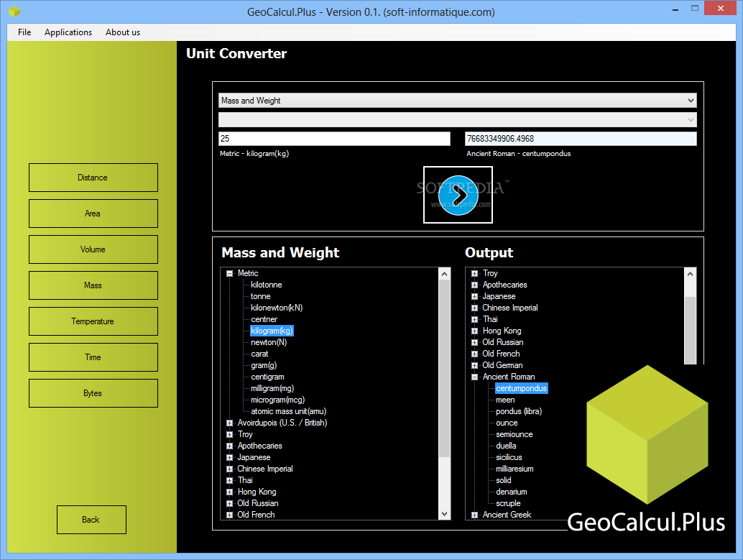Expand Japanese node in Output tree

[x=474, y=296]
